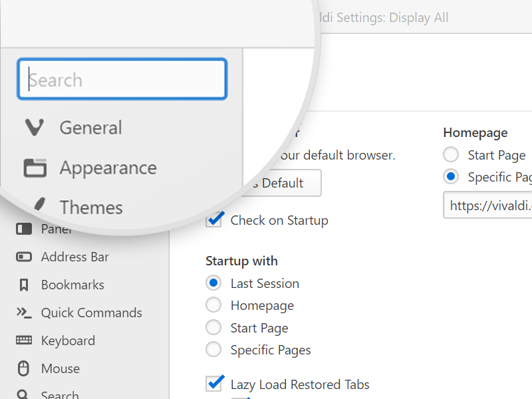Screen dimensions: 532x399
Task: Go to the Search category below Mouse
Action: [60, 394]
